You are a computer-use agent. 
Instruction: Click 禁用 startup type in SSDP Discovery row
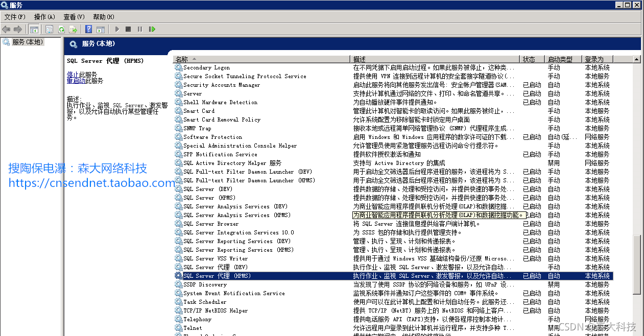[x=554, y=284]
